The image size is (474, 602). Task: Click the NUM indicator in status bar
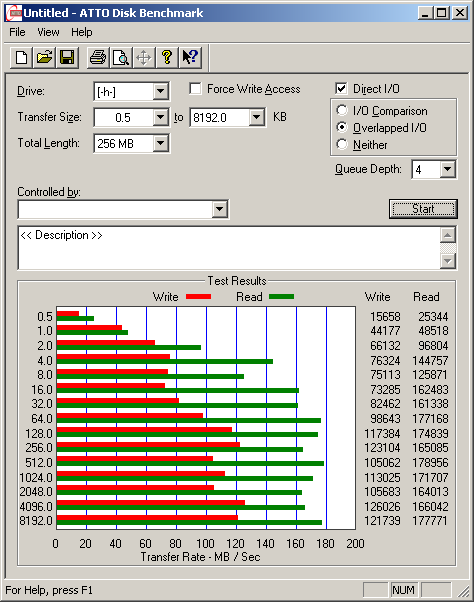403,590
